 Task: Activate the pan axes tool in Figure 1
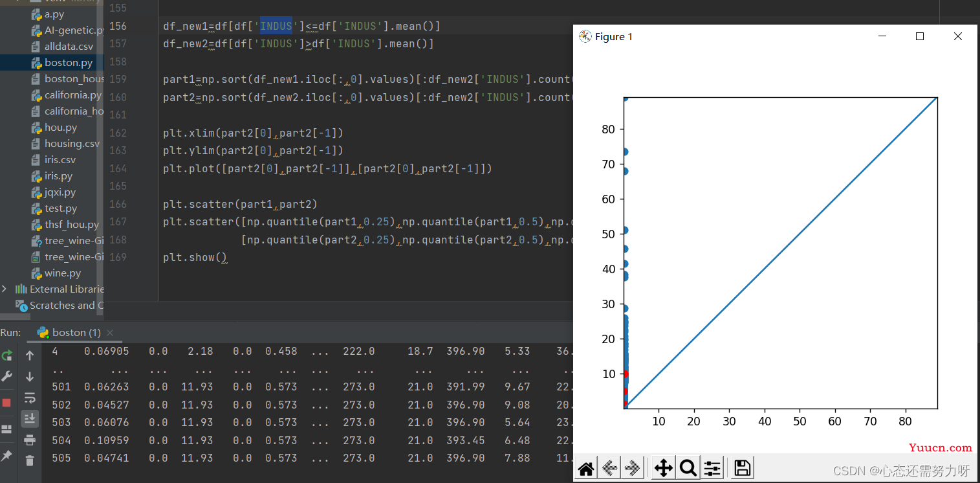664,468
